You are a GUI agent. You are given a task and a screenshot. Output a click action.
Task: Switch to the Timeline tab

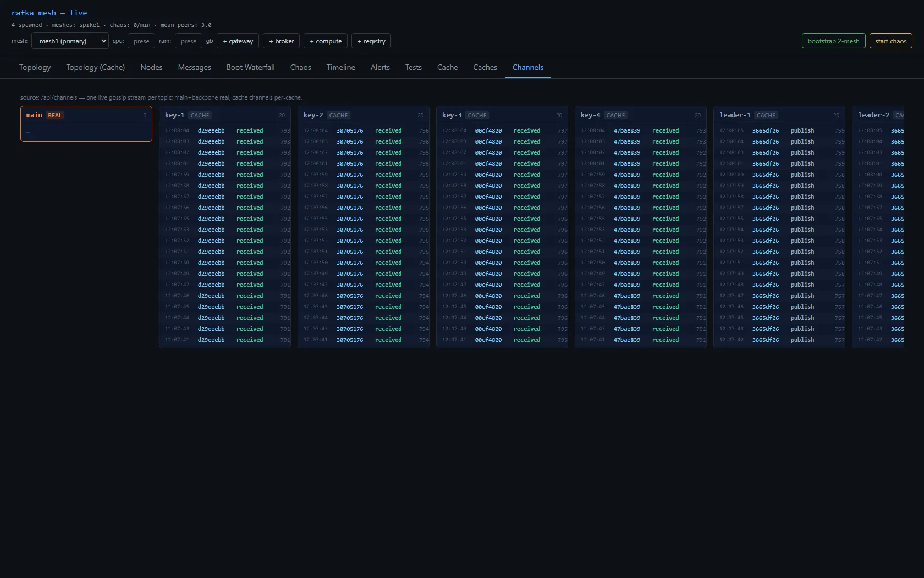340,67
